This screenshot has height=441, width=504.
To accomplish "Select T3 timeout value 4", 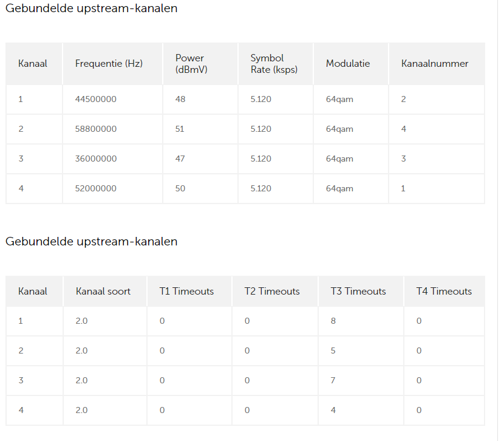I will [333, 410].
